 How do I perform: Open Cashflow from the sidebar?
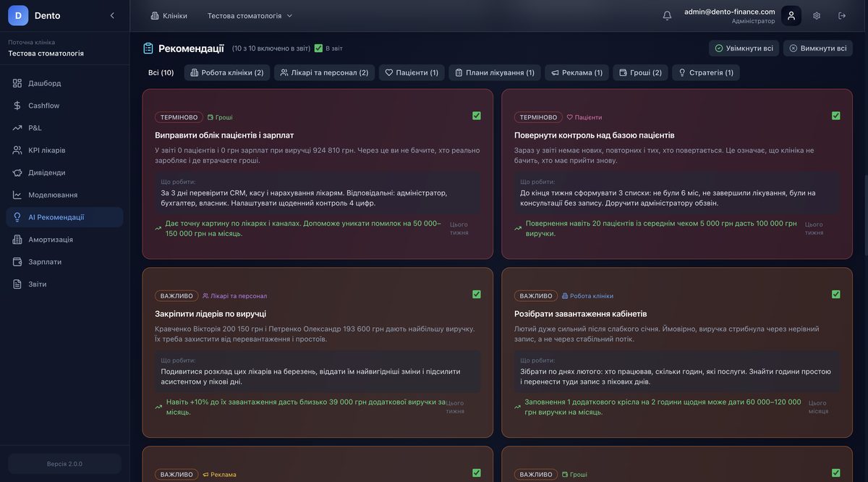point(43,106)
